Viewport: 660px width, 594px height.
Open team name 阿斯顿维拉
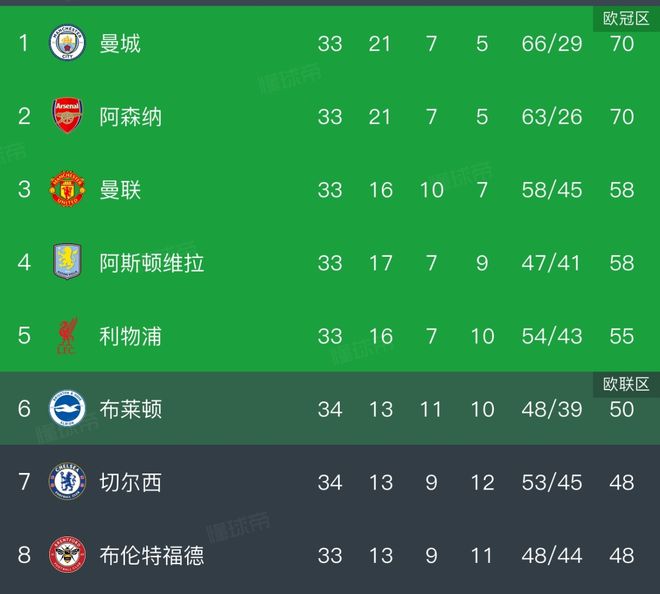(x=151, y=263)
